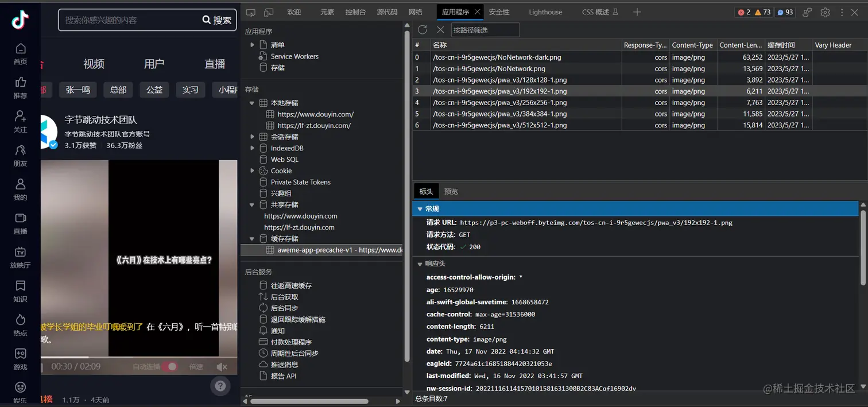
Task: Select Service Workers in application tree
Action: [294, 56]
